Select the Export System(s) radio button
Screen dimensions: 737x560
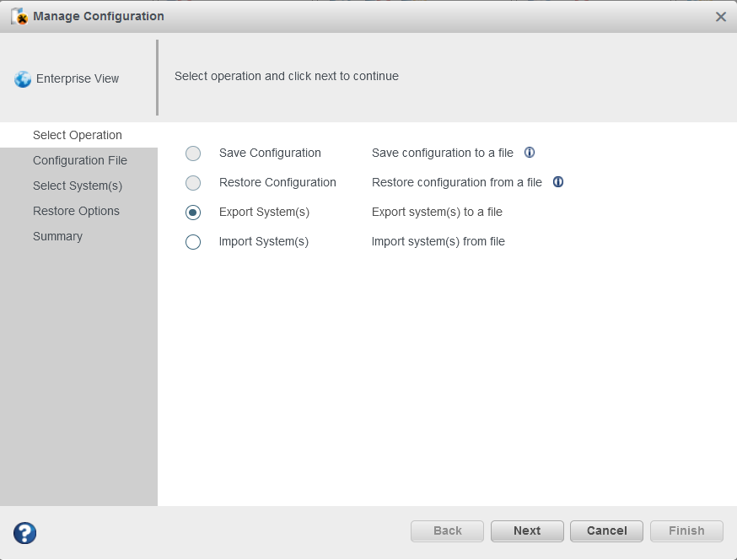193,213
